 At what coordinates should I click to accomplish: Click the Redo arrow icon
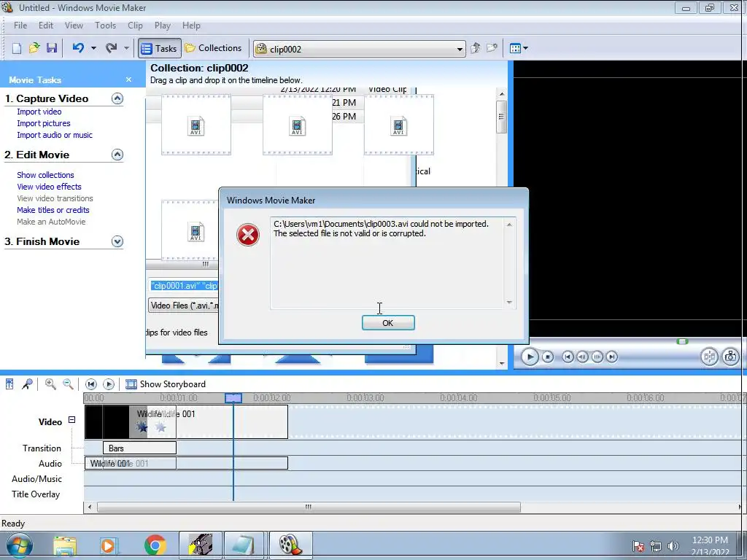tap(111, 48)
